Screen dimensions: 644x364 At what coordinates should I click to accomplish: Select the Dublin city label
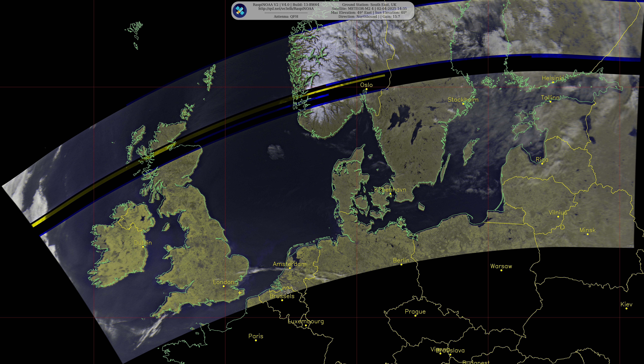[x=143, y=243]
